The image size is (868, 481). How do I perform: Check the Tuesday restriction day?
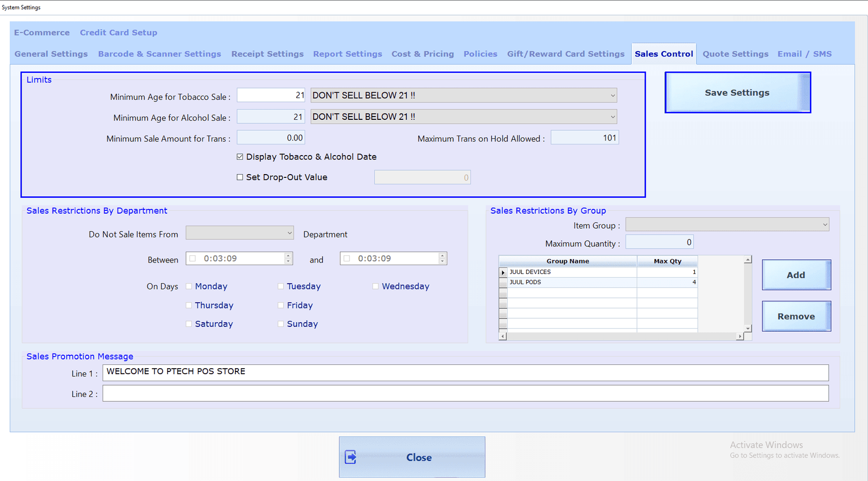click(280, 286)
